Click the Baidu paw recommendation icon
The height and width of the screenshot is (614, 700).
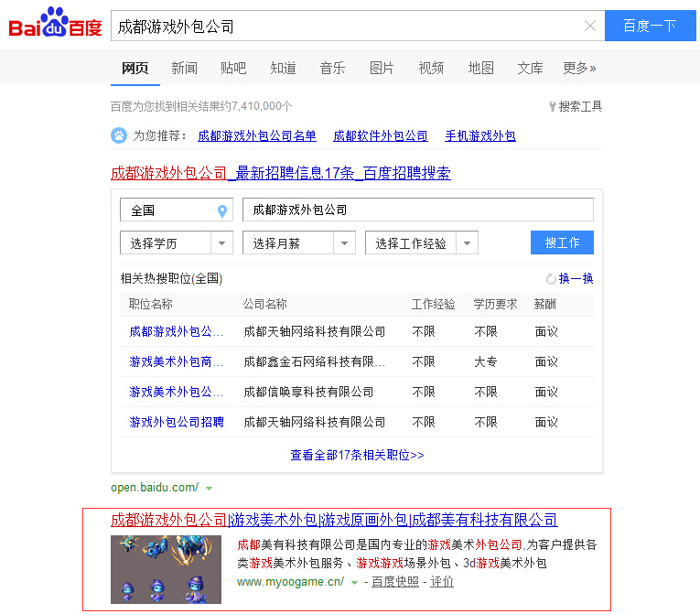point(119,135)
